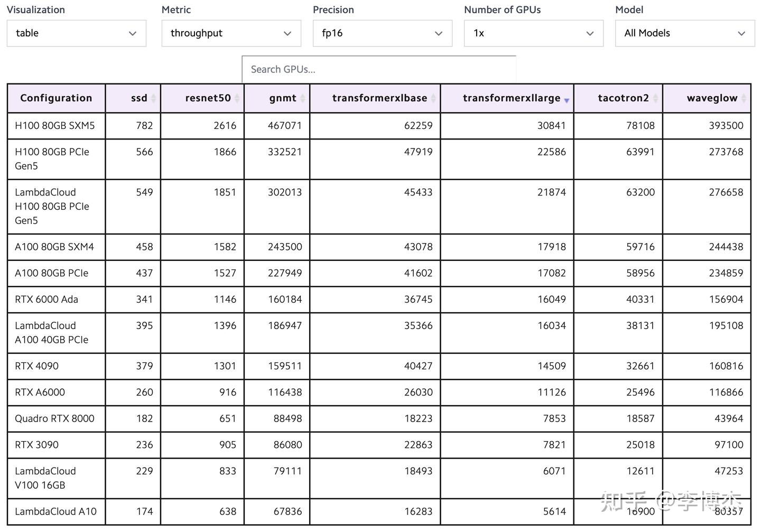Click the gnmt value 467071

pos(285,126)
